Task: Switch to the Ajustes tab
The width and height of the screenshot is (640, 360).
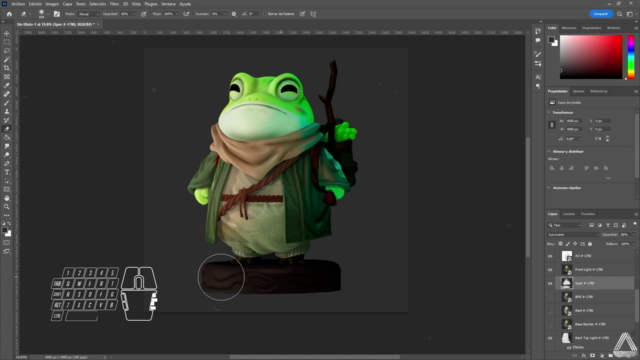Action: (x=578, y=91)
